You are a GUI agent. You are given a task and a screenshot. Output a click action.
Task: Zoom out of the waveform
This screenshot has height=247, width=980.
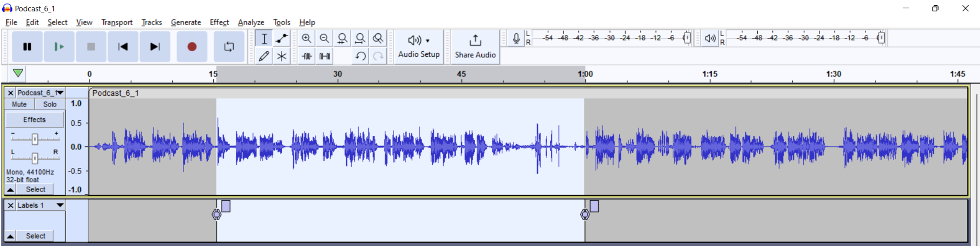click(325, 38)
